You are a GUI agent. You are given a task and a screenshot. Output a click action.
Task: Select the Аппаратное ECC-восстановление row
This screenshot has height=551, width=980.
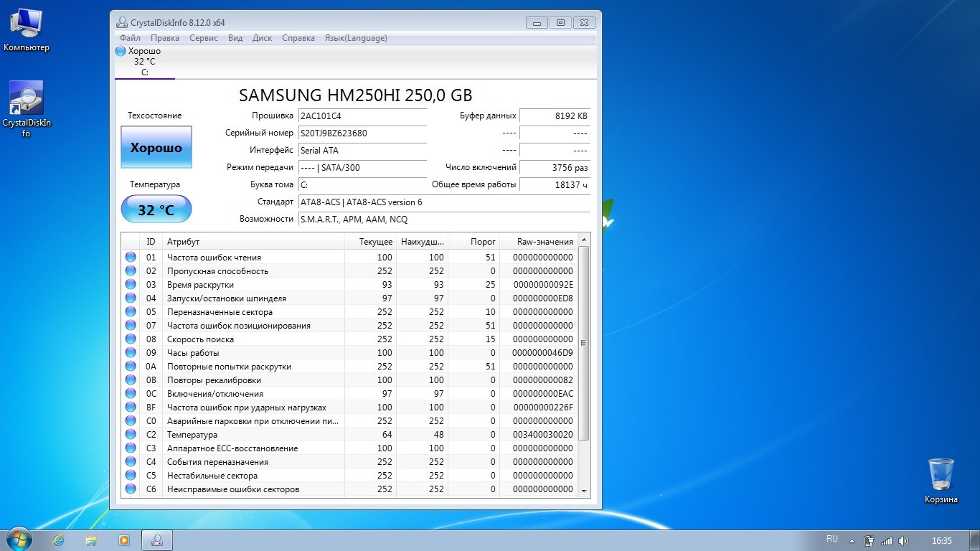coord(349,448)
